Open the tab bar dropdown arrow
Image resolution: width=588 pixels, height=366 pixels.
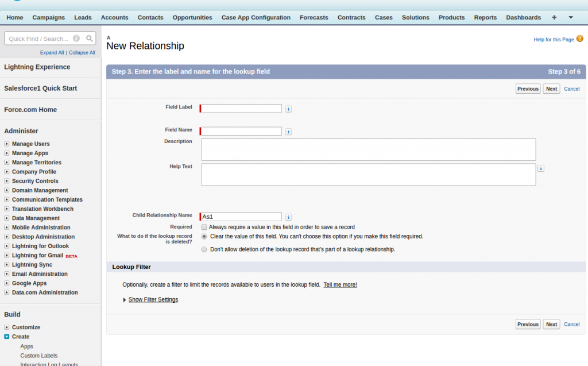(570, 18)
